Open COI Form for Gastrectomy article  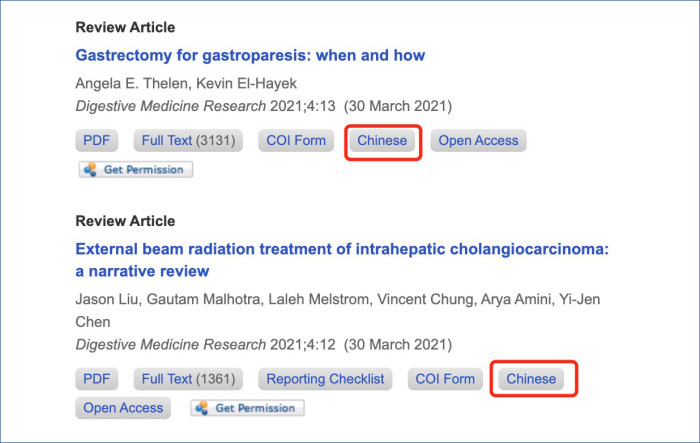(296, 141)
